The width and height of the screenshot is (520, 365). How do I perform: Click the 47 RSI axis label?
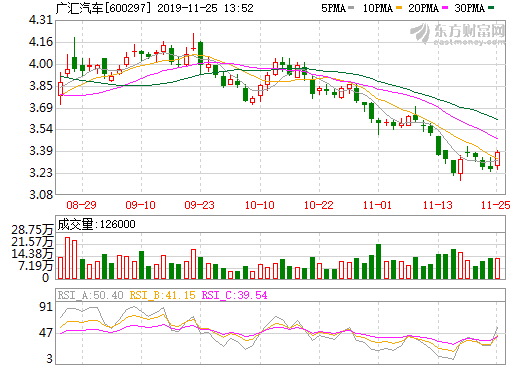46,333
